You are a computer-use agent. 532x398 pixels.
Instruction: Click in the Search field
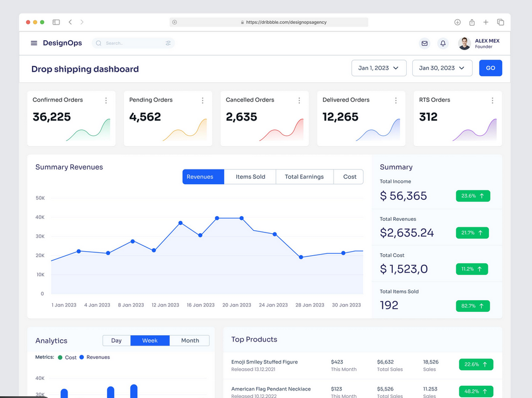pyautogui.click(x=128, y=43)
